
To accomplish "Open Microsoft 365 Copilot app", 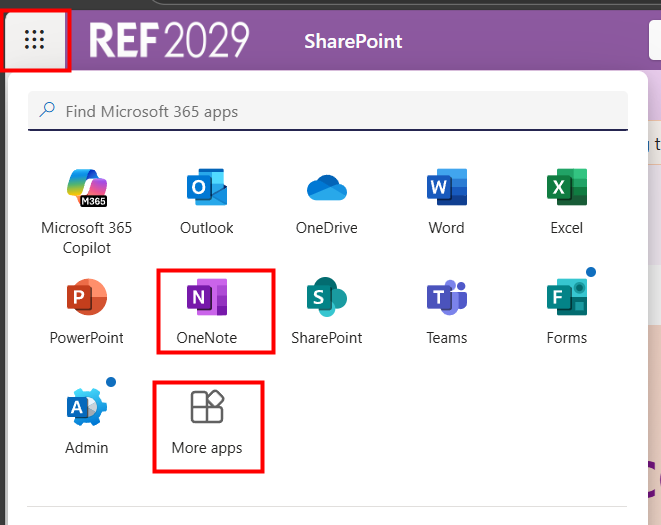I will tap(87, 211).
